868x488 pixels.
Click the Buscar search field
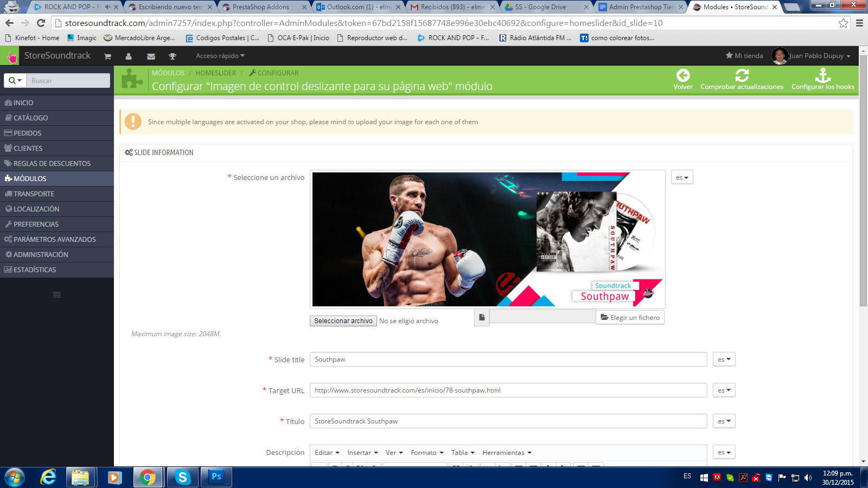pos(68,80)
